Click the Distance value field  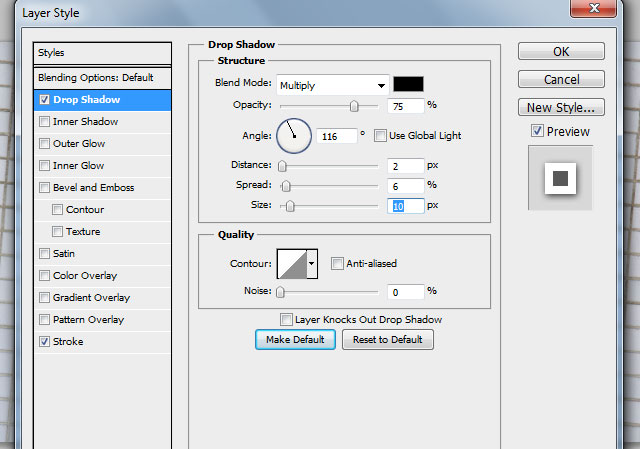coord(406,166)
